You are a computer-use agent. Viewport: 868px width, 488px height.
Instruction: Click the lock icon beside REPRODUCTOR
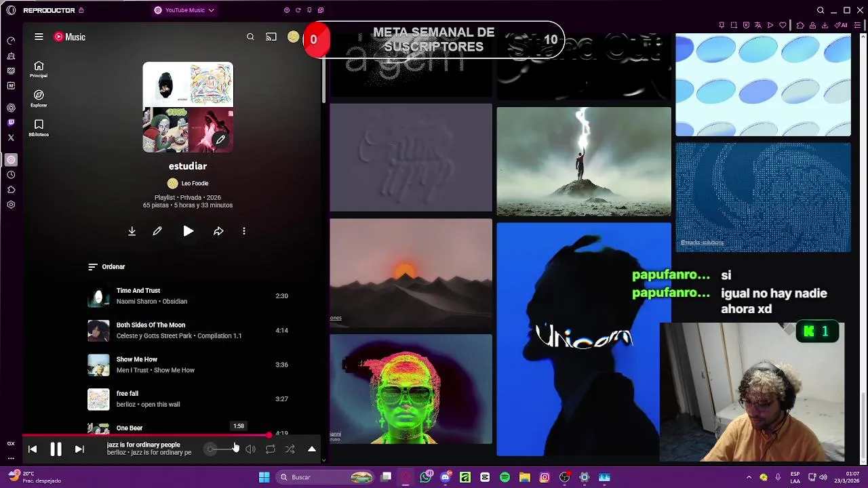click(81, 10)
